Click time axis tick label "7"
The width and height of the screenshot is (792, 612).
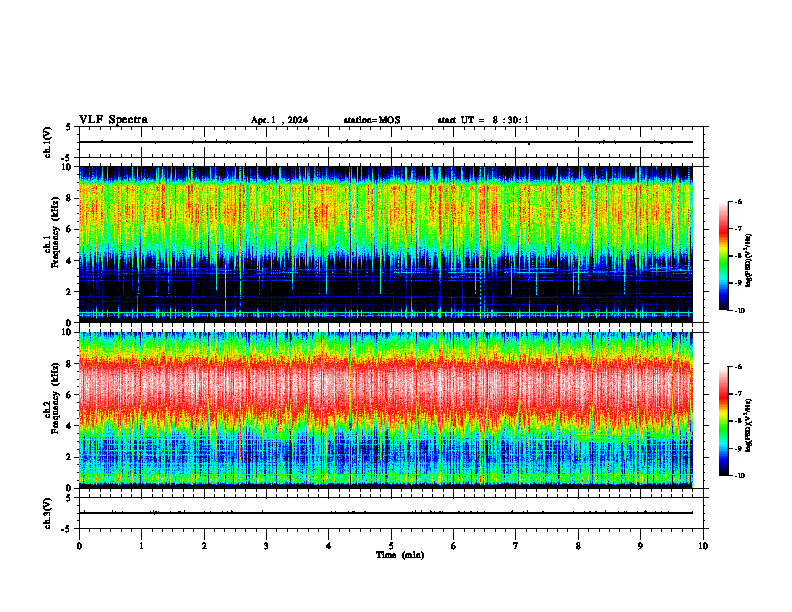click(x=516, y=546)
